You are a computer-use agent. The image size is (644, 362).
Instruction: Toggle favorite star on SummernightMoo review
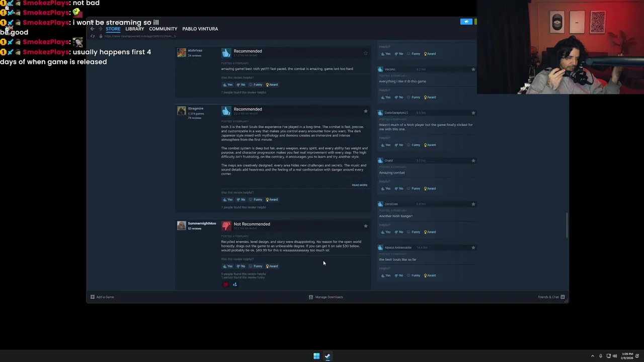pyautogui.click(x=366, y=226)
